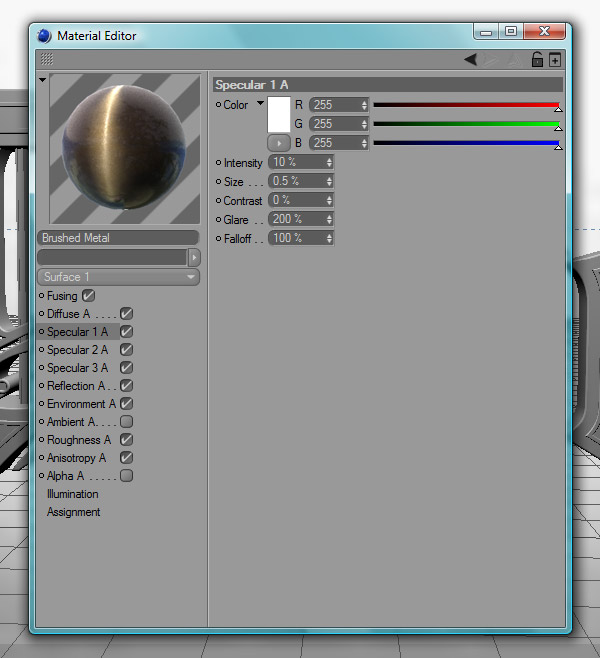
Task: Click the Glare stepper arrows
Action: pyautogui.click(x=329, y=219)
